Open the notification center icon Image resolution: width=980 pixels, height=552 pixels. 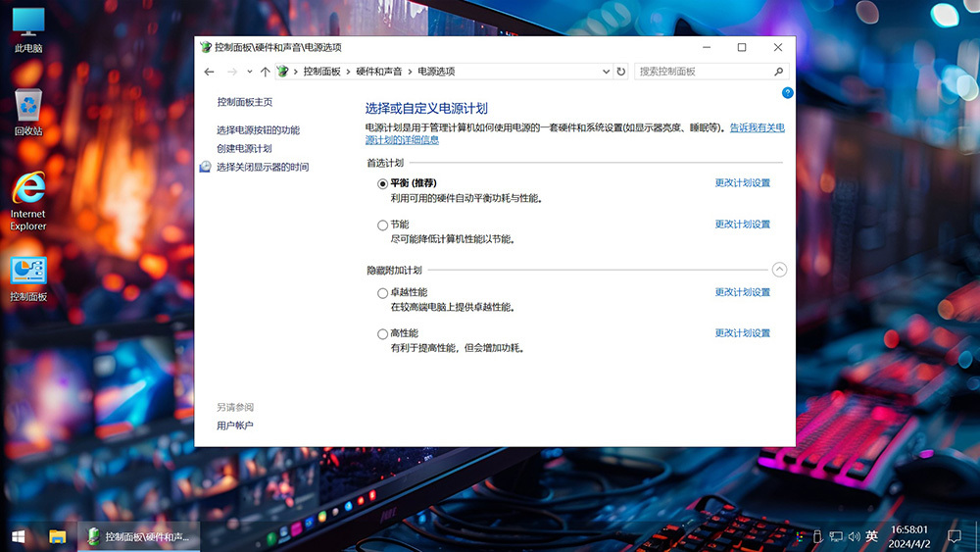tap(955, 536)
